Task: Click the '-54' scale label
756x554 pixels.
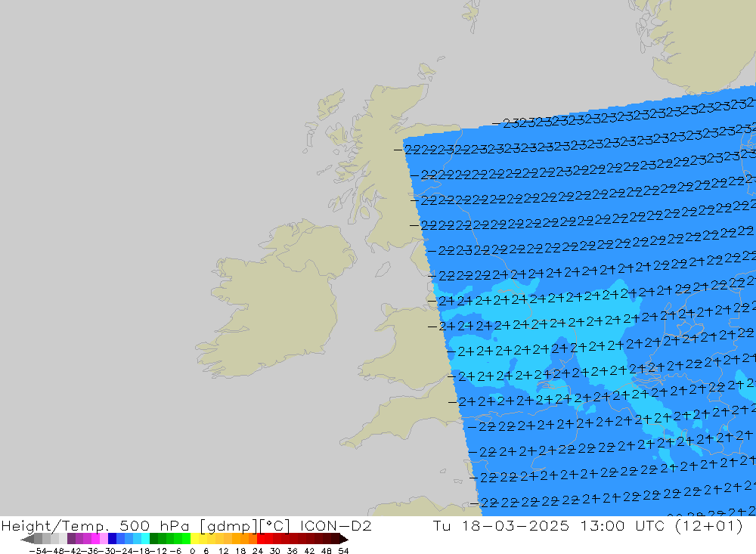Action: click(x=38, y=551)
